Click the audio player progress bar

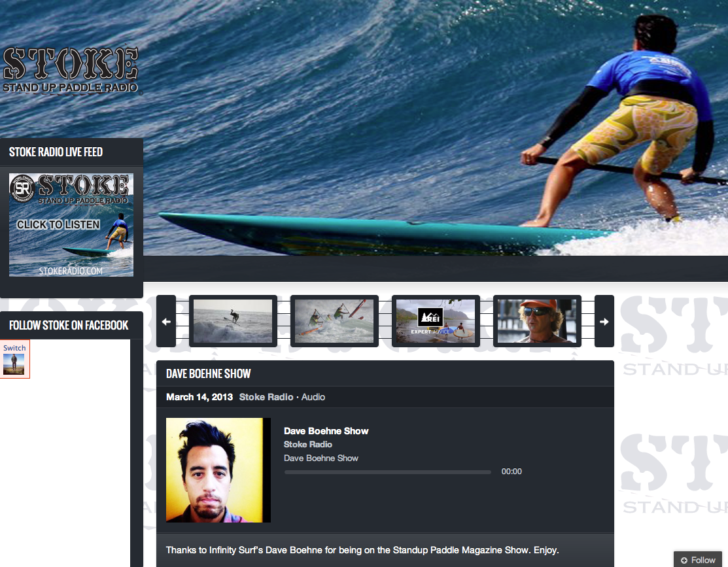click(x=388, y=472)
